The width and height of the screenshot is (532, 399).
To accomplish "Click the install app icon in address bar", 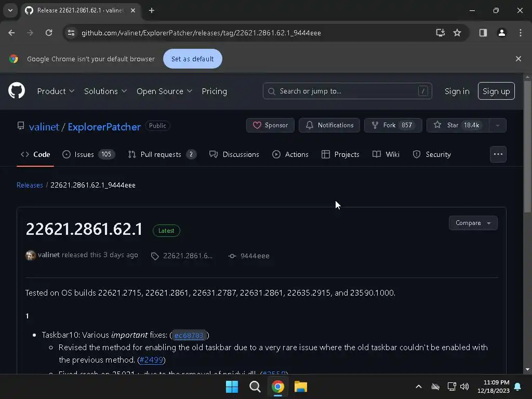I will (440, 33).
